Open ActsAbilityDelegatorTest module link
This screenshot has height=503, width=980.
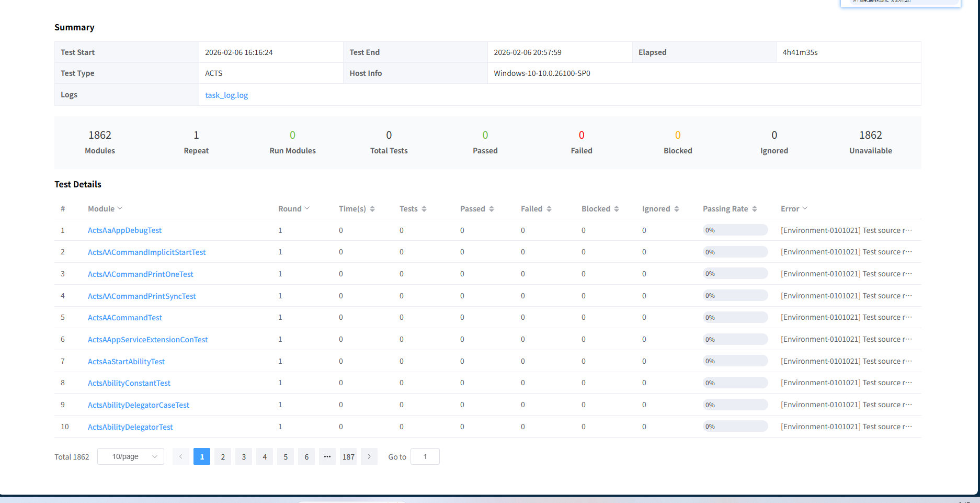tap(130, 427)
